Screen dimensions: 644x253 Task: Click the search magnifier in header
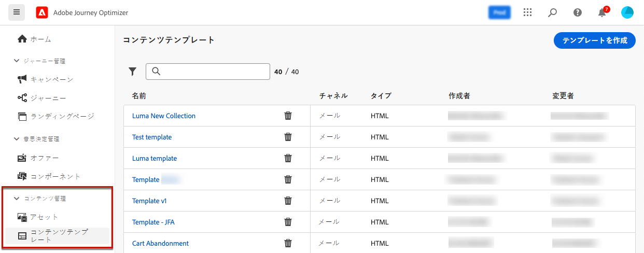[x=552, y=12]
